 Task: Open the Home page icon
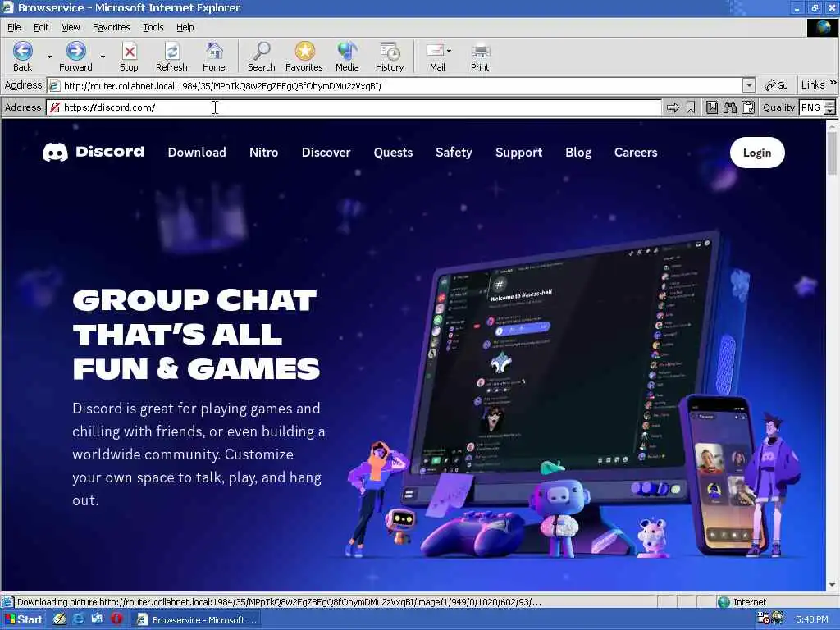[x=214, y=57]
